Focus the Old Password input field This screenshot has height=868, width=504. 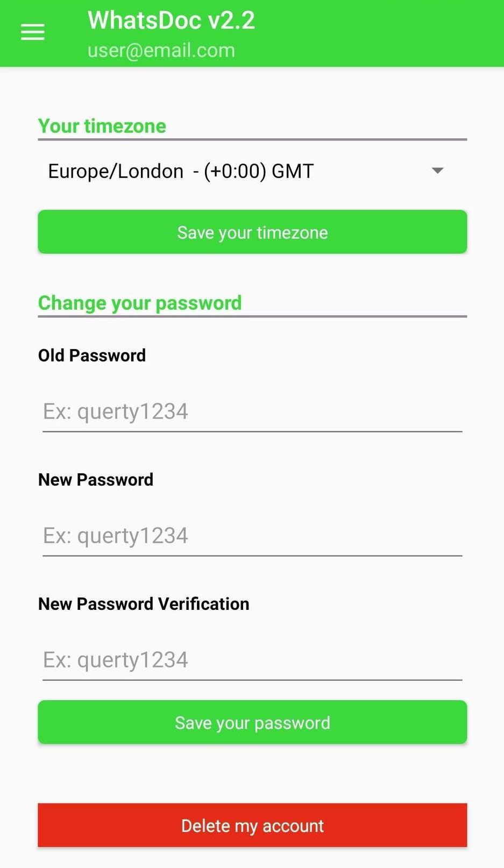[252, 412]
